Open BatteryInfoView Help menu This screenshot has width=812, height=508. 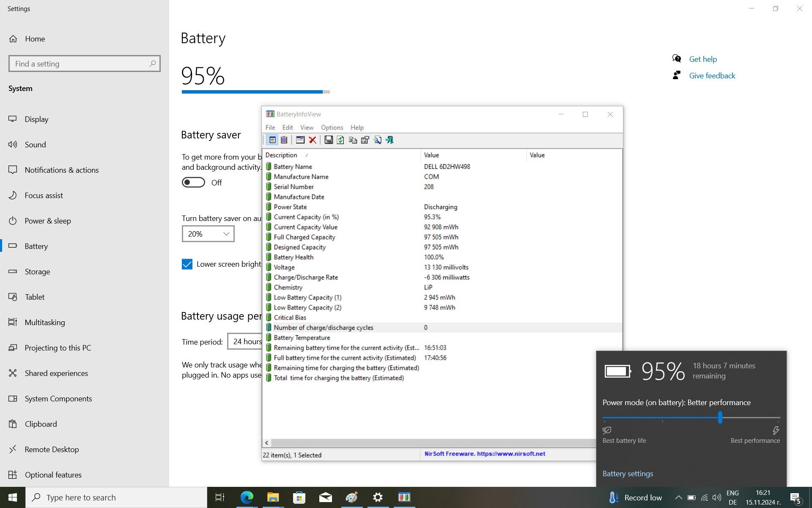pos(357,127)
